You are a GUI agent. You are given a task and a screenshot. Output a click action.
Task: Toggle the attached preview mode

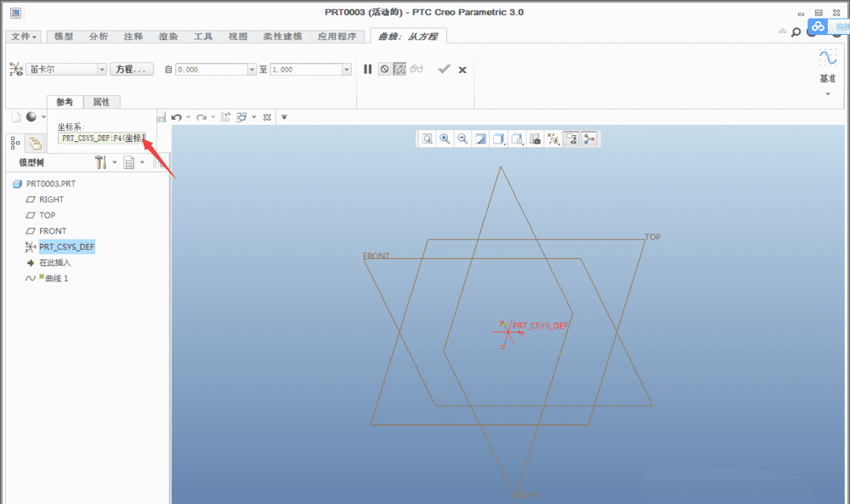(x=399, y=70)
